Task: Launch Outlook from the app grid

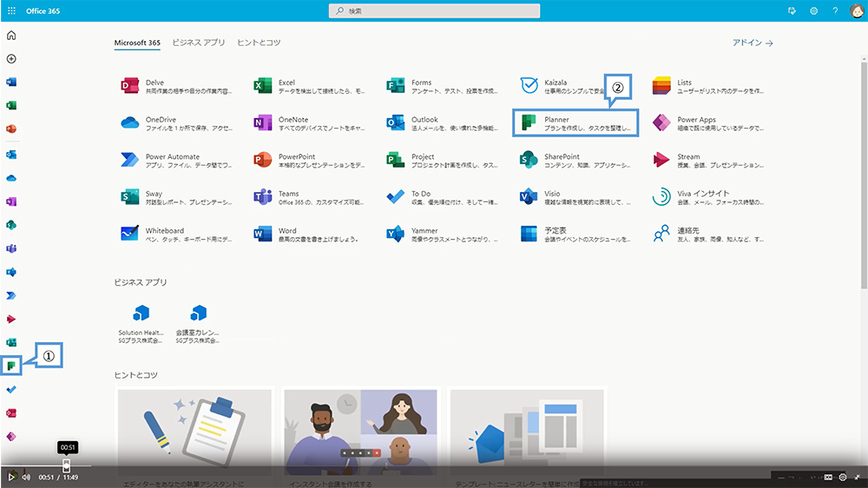Action: (x=442, y=123)
